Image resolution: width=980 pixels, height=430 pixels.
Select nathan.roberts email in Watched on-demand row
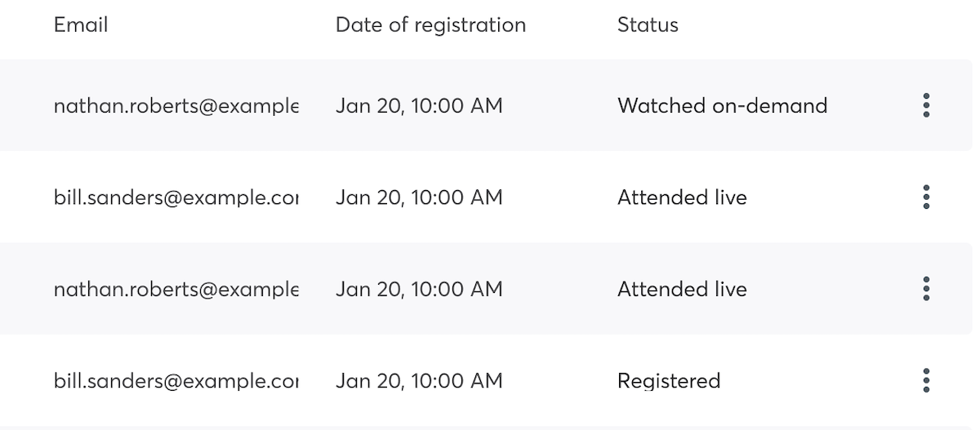coord(176,105)
